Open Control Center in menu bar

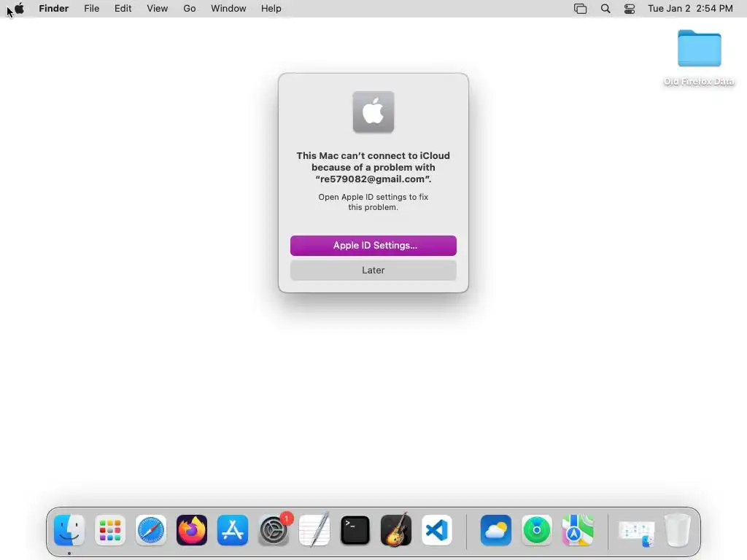[630, 9]
